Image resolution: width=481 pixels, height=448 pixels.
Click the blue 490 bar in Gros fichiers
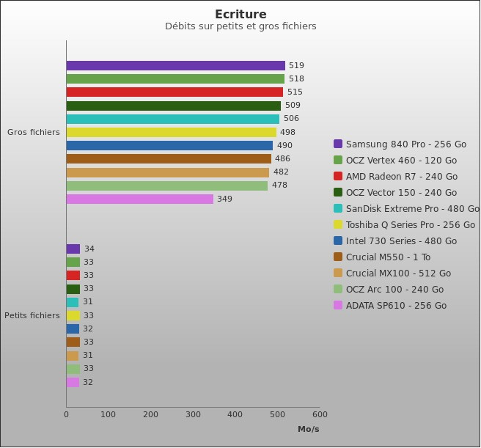169,145
